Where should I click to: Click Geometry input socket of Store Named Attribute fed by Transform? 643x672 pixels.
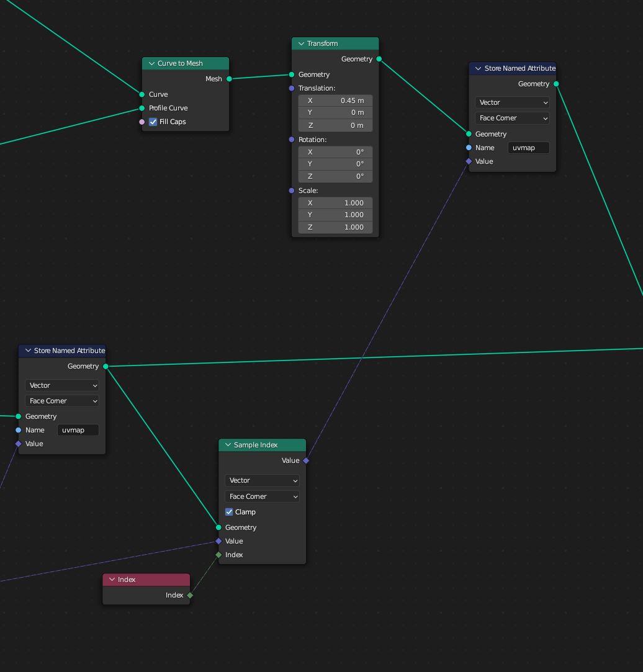(x=469, y=133)
